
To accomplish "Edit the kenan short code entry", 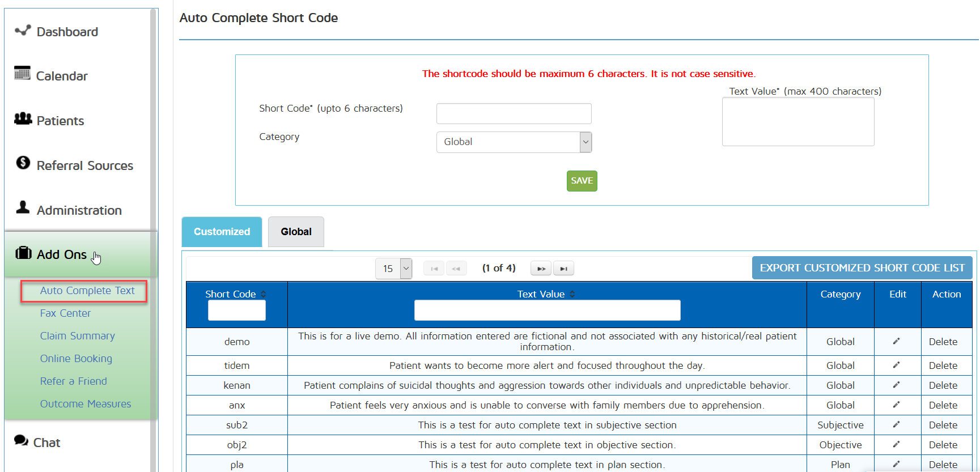I will pos(896,385).
